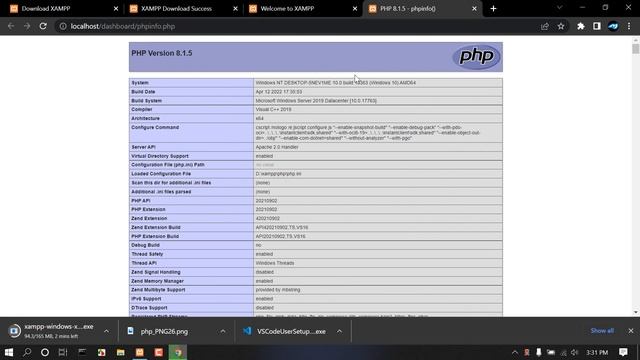
Task: Open volume control in system tray
Action: (575, 352)
